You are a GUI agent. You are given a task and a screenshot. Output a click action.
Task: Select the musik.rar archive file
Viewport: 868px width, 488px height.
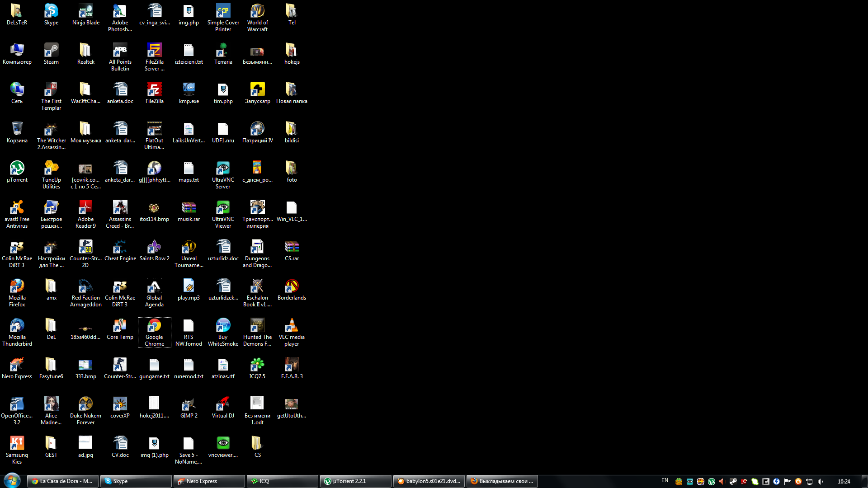pos(189,211)
